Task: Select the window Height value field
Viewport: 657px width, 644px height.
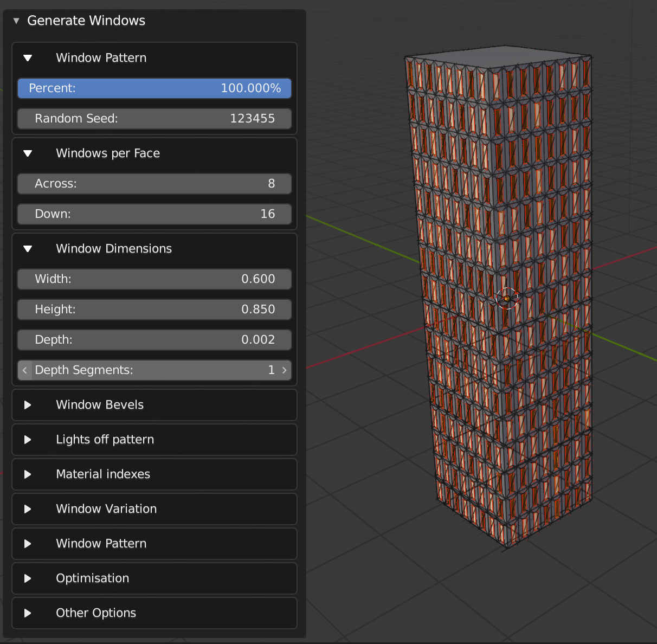Action: point(154,309)
